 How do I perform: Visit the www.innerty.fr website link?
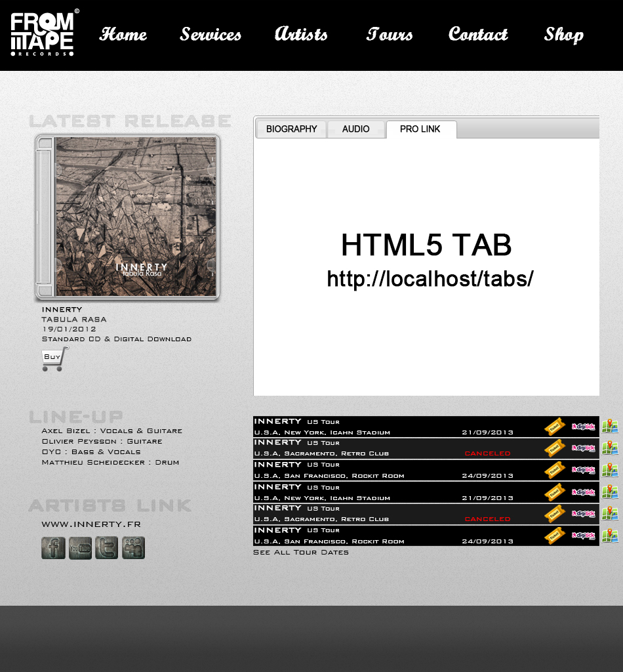(91, 524)
